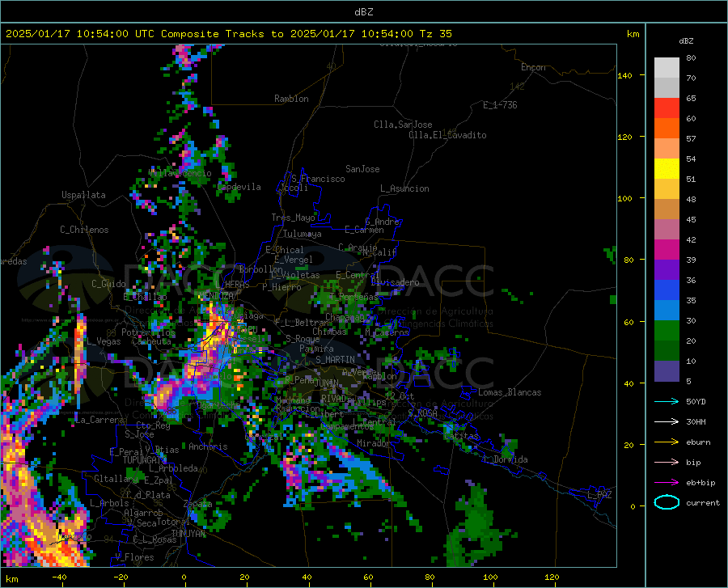
Task: Click the TUNUYAN map label
Action: tap(188, 534)
